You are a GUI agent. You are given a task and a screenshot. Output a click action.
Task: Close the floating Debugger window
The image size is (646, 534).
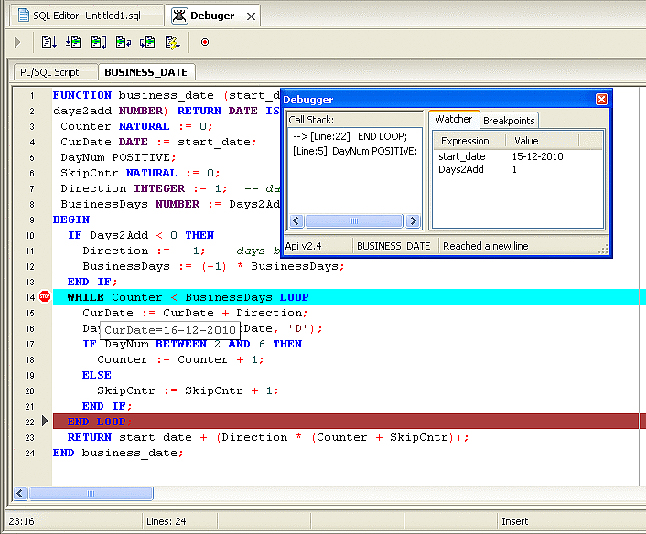(x=601, y=99)
